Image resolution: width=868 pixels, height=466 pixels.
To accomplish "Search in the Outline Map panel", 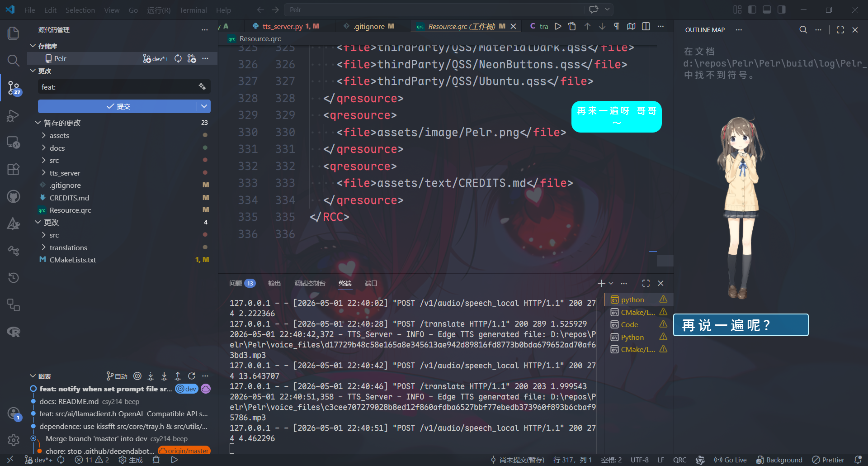I will (803, 30).
